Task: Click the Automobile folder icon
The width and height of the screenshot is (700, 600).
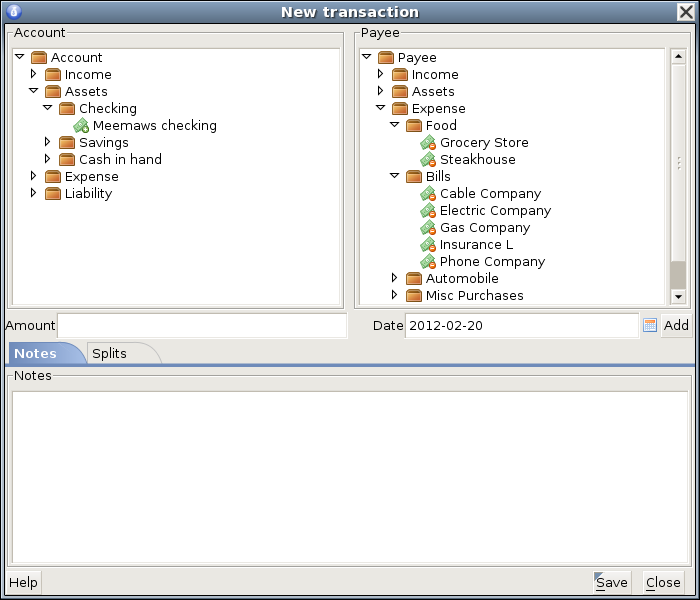Action: pos(414,279)
